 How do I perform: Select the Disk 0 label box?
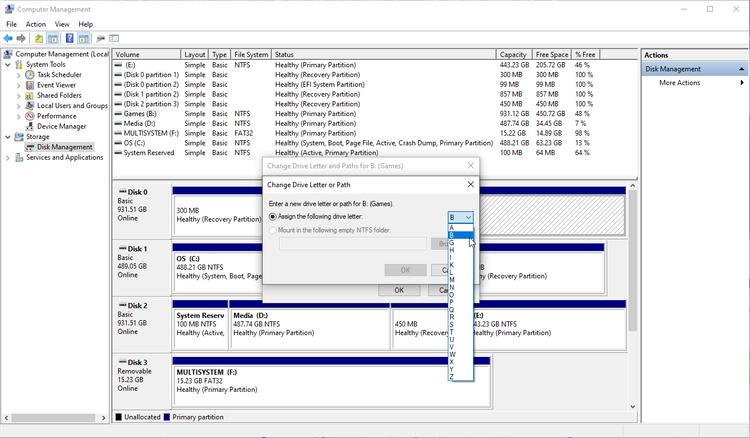point(143,212)
